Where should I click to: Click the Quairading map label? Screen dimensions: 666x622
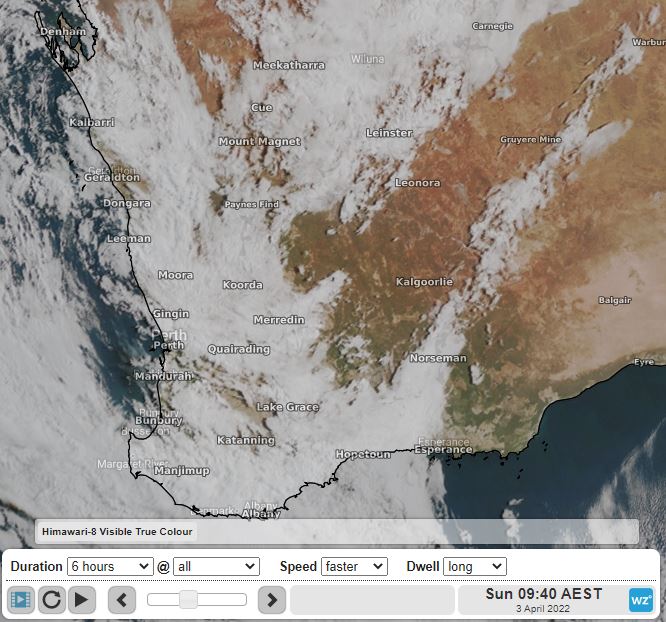click(239, 349)
